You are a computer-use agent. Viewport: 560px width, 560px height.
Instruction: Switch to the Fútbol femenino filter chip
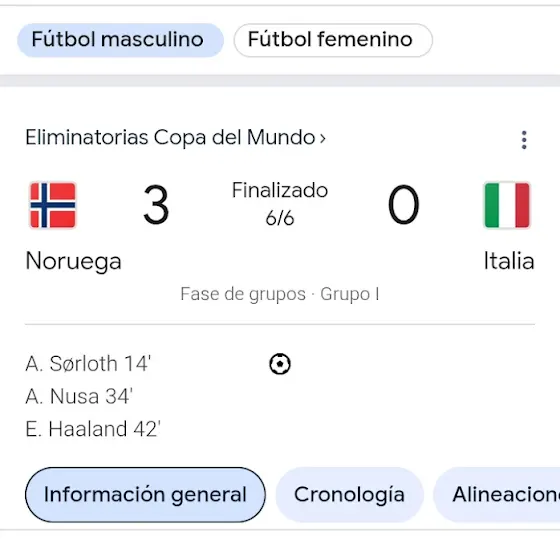[333, 40]
